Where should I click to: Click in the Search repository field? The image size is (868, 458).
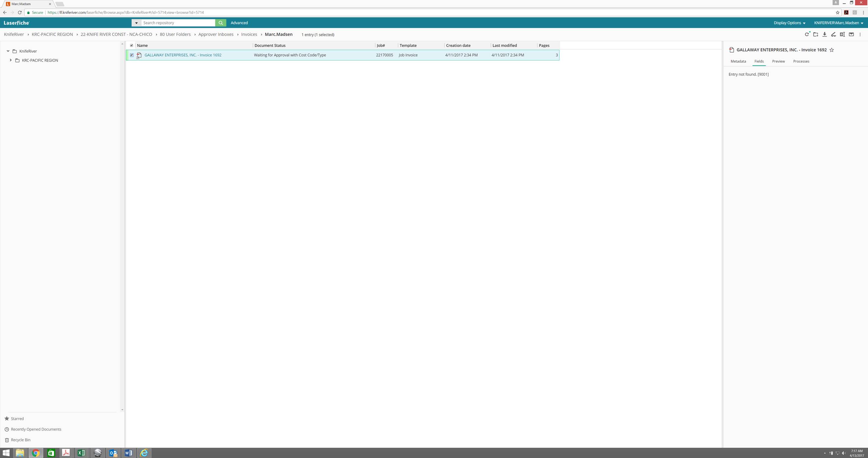pyautogui.click(x=178, y=23)
